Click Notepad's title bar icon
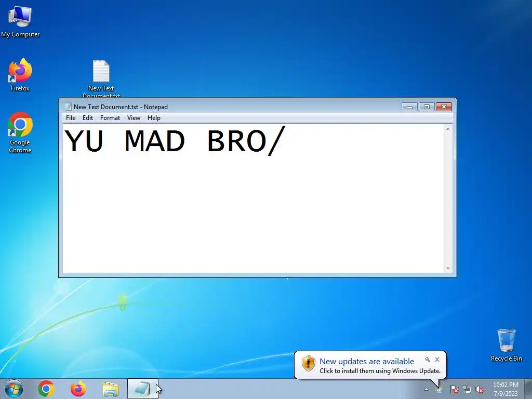This screenshot has width=532, height=399. [68, 107]
